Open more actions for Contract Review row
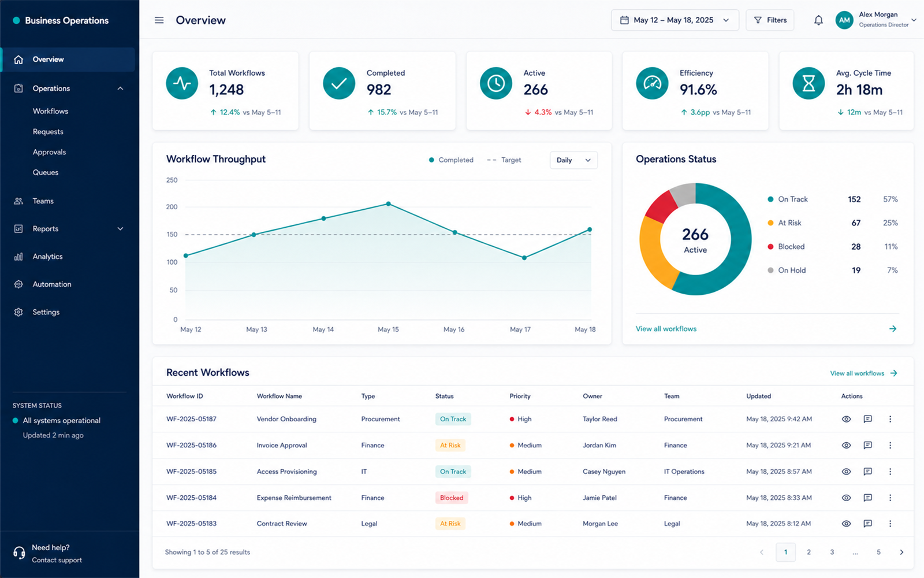This screenshot has width=924, height=578. point(890,524)
